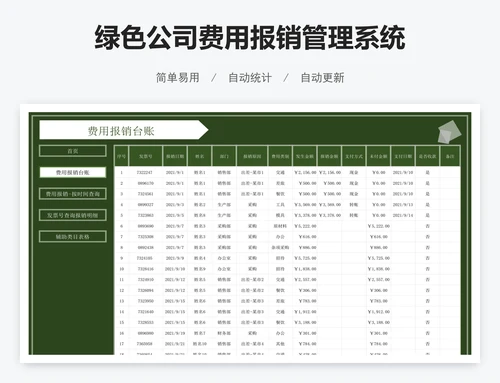The width and height of the screenshot is (500, 383).
Task: Click the 餐饮 category cell in row 3
Action: (x=280, y=194)
